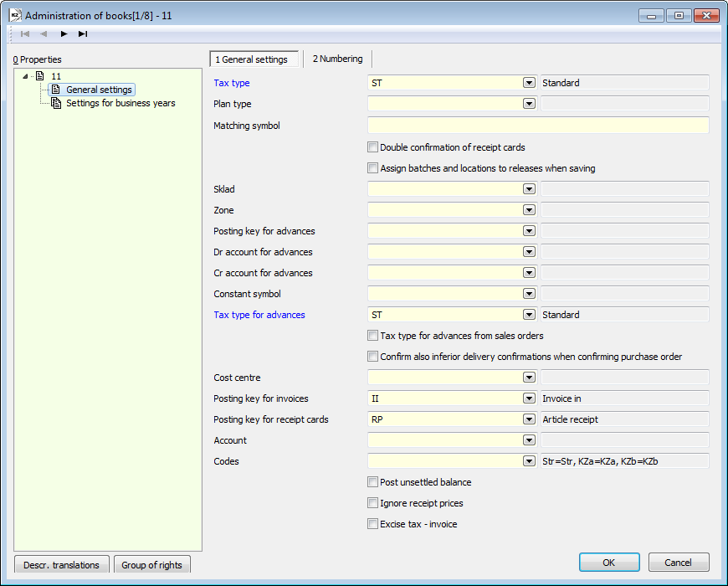Expand Posting key for receipt cards dropdown

click(529, 419)
